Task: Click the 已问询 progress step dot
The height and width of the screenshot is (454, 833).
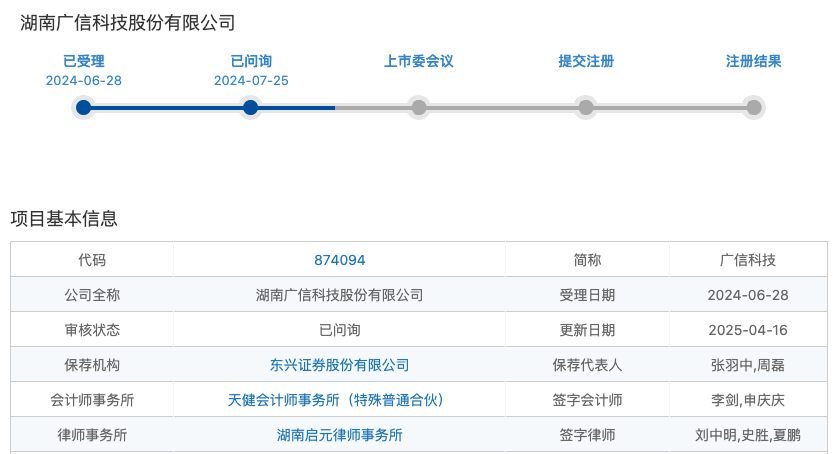Action: [251, 108]
